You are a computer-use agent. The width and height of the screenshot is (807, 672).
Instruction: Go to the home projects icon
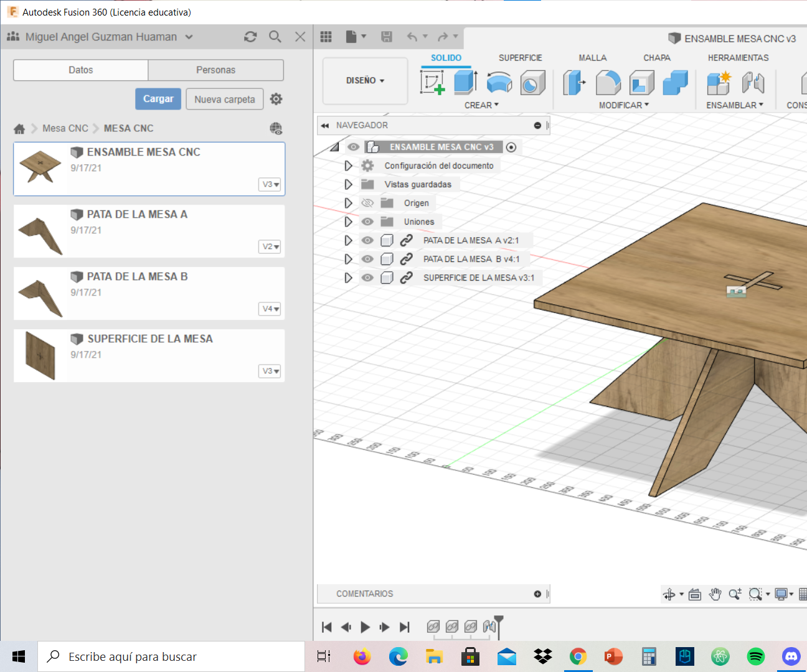click(19, 128)
